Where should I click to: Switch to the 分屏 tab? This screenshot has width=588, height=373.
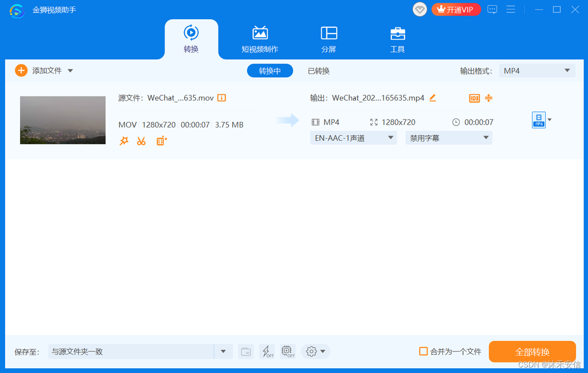(329, 40)
